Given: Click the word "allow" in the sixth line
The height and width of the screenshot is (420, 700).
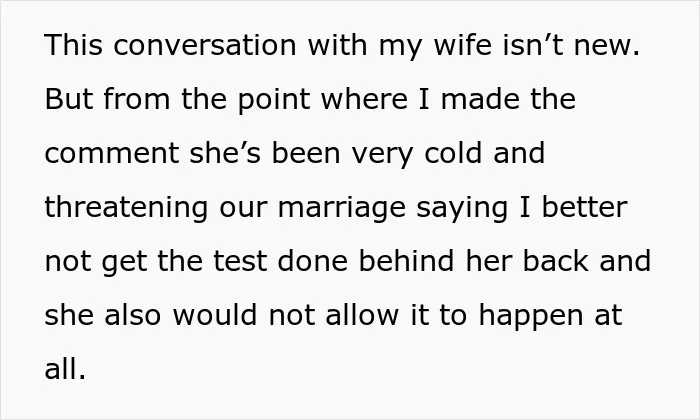Looking at the screenshot, I should pos(362,315).
